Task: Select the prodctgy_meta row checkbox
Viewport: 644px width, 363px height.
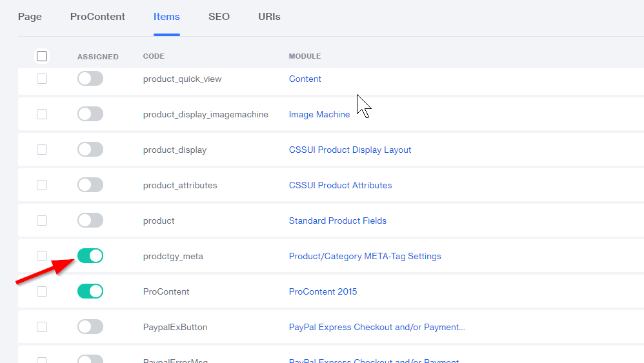Action: tap(42, 256)
